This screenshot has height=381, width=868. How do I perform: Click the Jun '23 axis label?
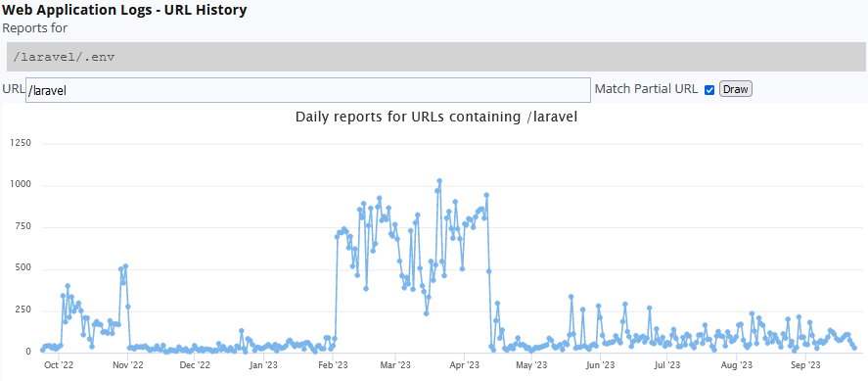(x=600, y=365)
